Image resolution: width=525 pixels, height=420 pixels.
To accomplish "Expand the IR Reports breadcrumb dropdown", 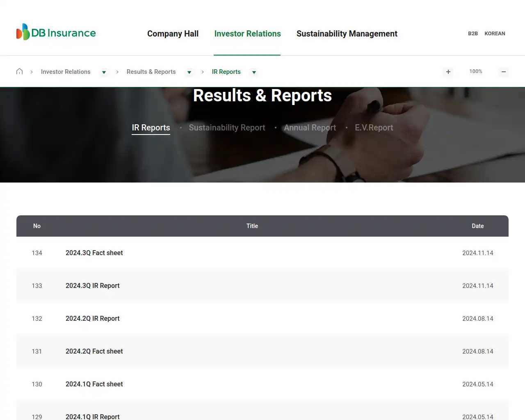I will coord(254,72).
